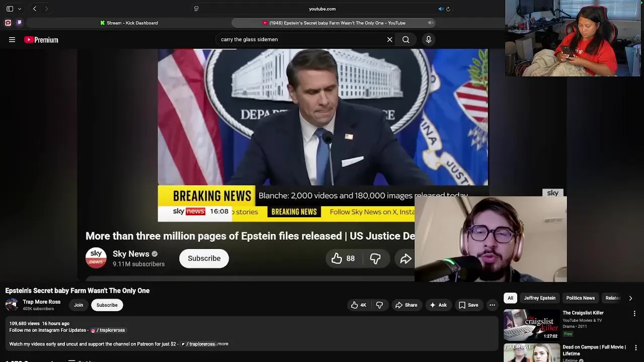Image resolution: width=644 pixels, height=362 pixels.
Task: Open the Ask AI button
Action: pyautogui.click(x=438, y=305)
